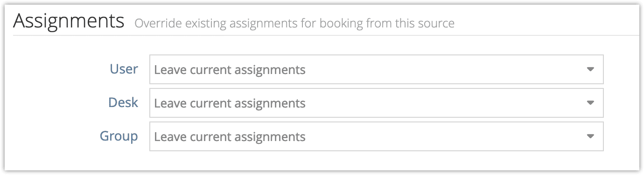This screenshot has height=175, width=644.
Task: Focus the User combo box
Action: coord(377,69)
